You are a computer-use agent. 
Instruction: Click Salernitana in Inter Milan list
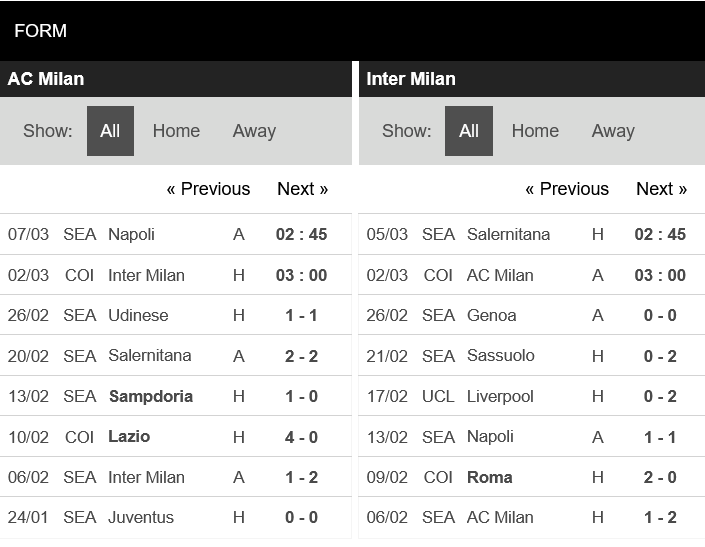[508, 234]
